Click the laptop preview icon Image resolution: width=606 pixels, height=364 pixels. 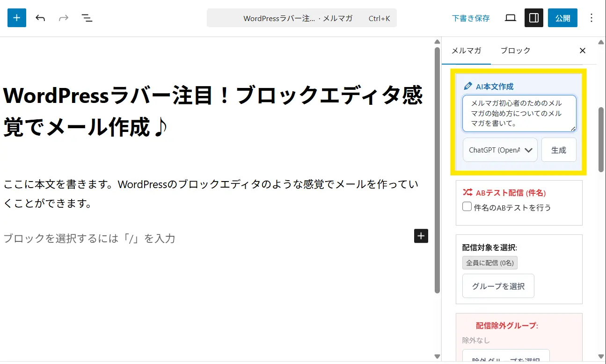point(511,18)
